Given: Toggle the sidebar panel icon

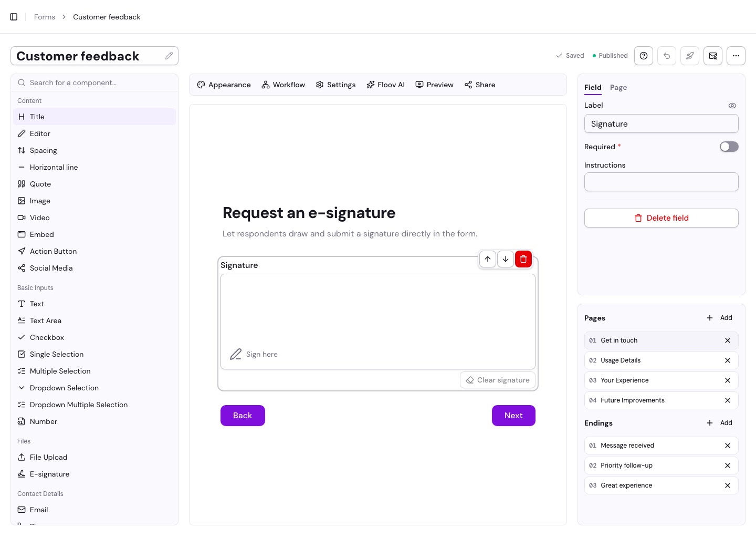Looking at the screenshot, I should click(x=14, y=17).
